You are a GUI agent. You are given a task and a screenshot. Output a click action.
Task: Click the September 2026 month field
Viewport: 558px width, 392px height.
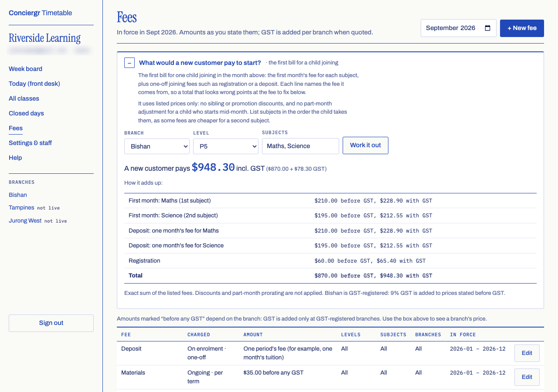pos(458,28)
